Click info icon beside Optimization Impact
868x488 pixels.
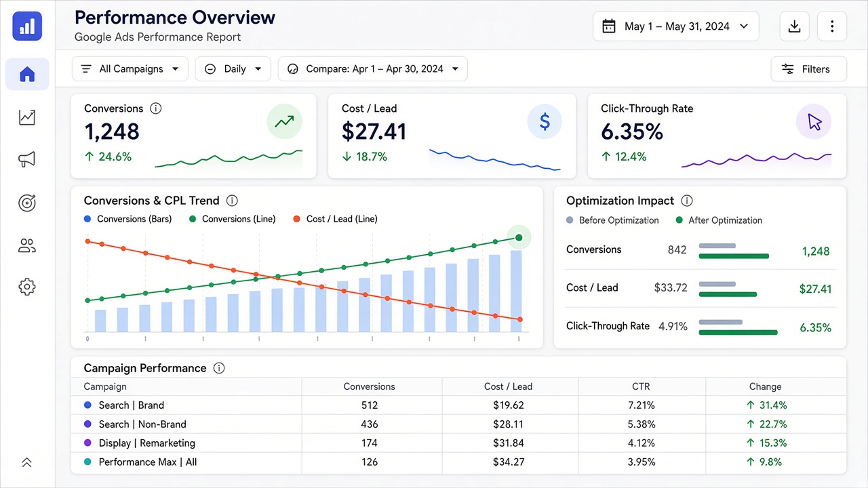(687, 201)
